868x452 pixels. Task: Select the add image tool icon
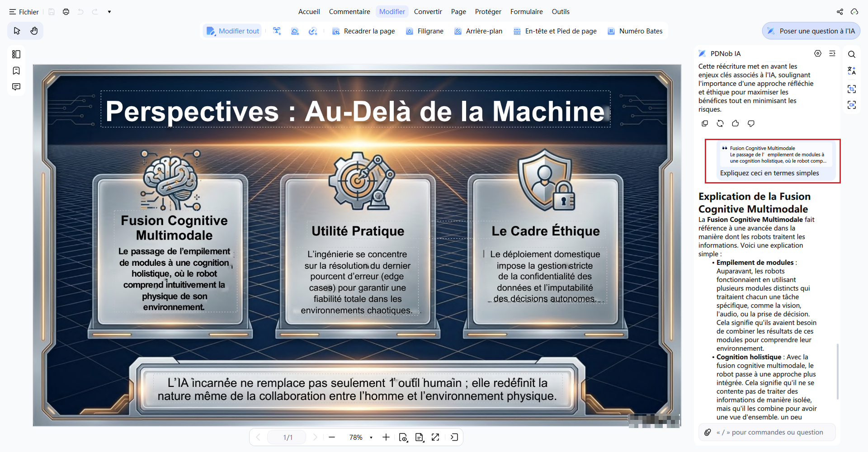(295, 31)
